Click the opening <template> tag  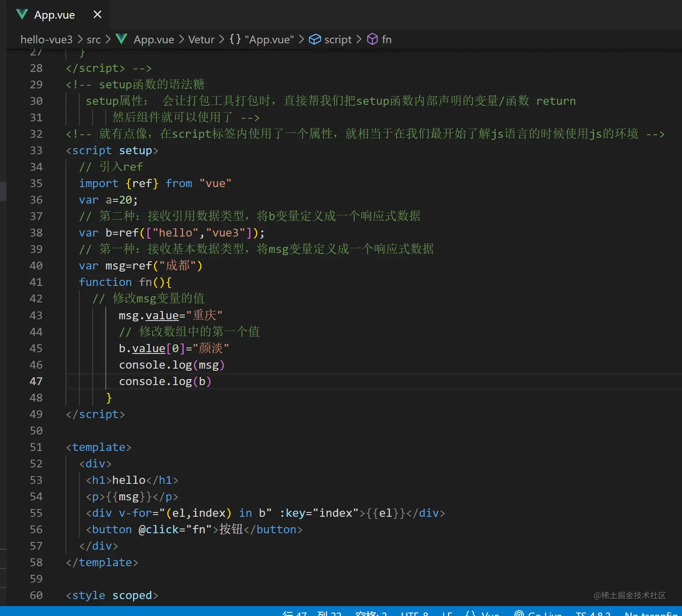(x=99, y=447)
